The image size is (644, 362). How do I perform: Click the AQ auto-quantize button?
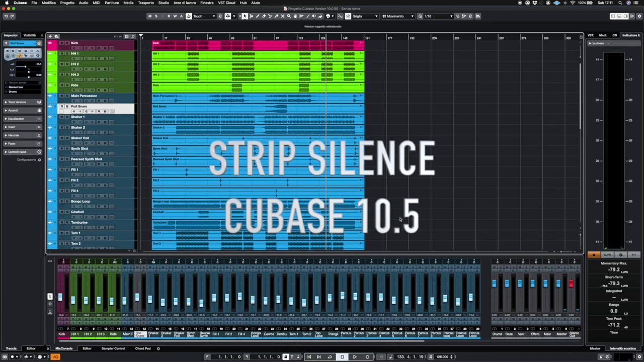[55, 357]
